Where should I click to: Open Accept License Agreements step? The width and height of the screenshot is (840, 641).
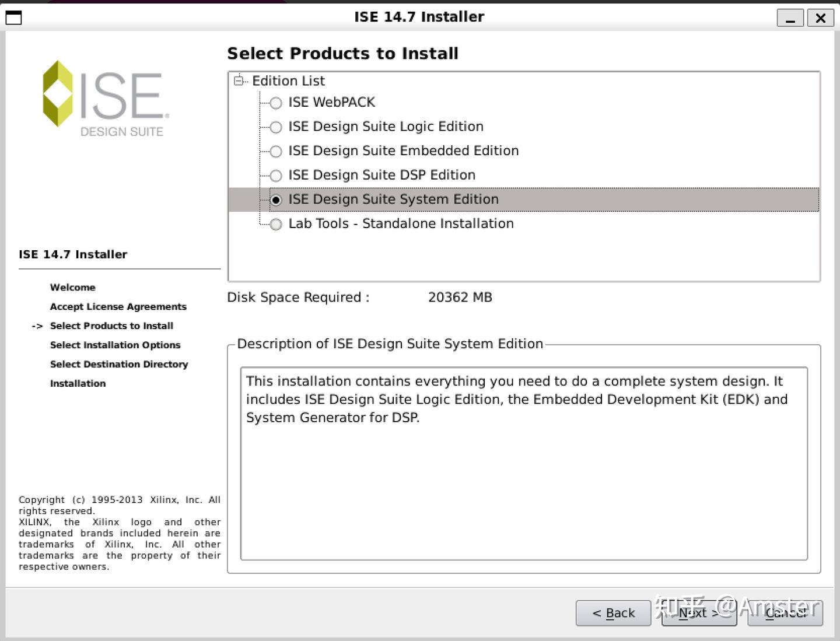[118, 306]
